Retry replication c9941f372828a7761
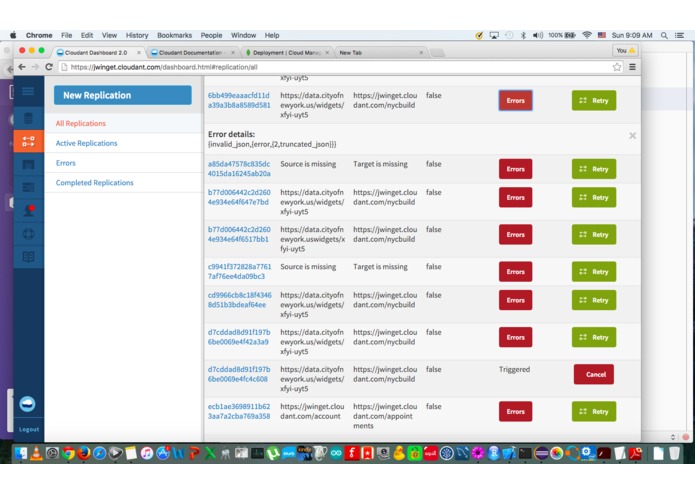 coord(594,272)
